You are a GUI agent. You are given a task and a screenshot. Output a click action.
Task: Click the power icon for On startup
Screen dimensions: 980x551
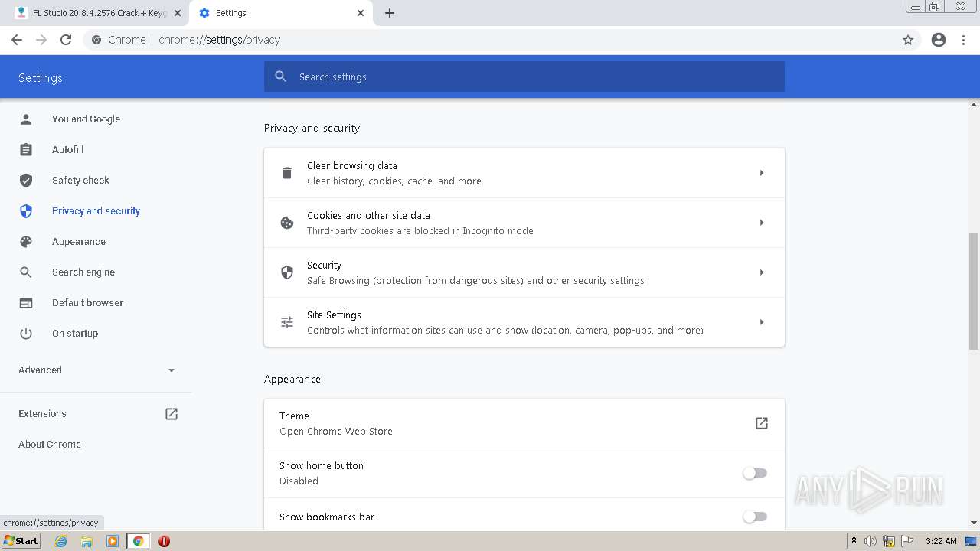pos(26,333)
